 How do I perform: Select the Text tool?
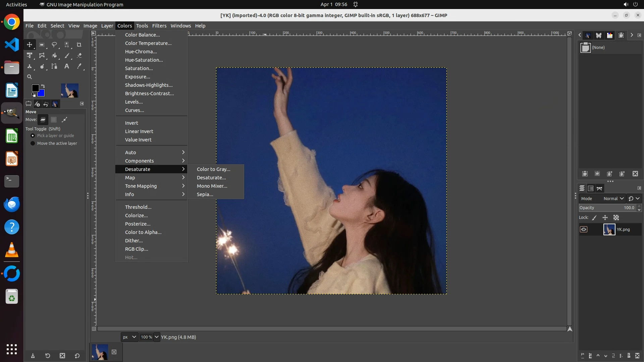(x=67, y=66)
